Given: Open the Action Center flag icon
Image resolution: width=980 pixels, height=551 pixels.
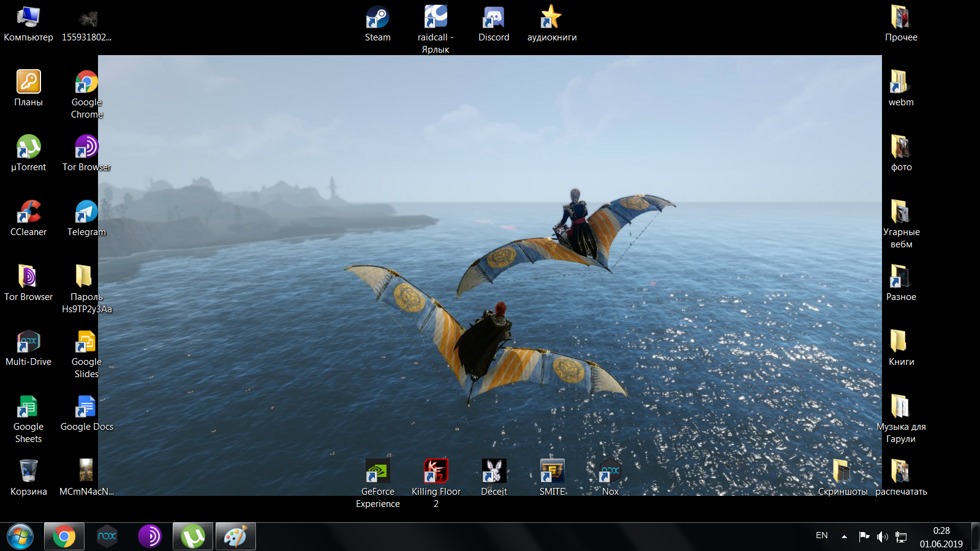Looking at the screenshot, I should (x=864, y=537).
